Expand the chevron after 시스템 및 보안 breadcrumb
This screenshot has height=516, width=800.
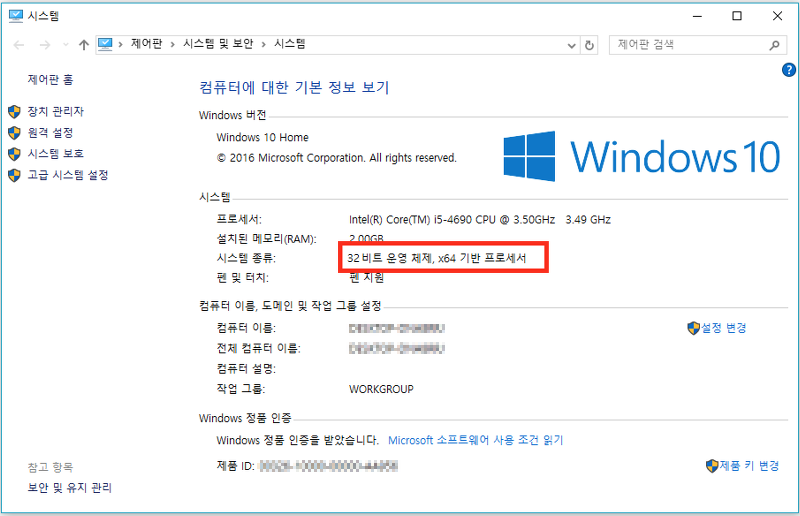(x=263, y=45)
